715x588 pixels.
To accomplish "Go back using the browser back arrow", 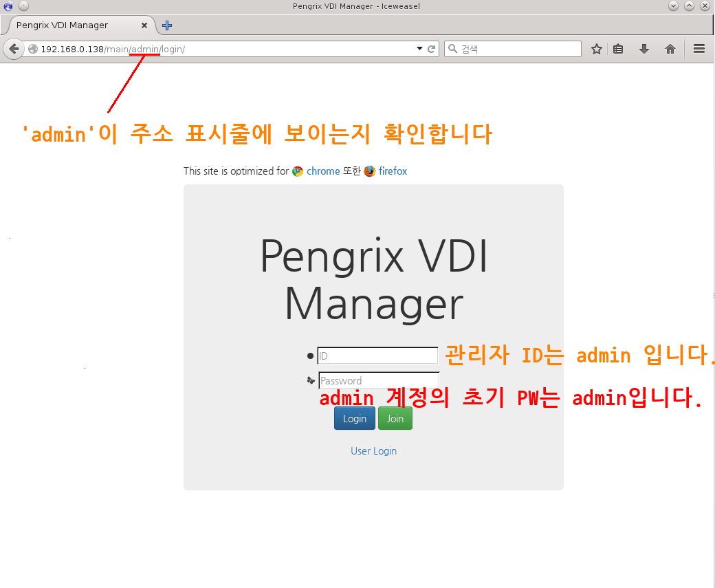I will [x=14, y=49].
